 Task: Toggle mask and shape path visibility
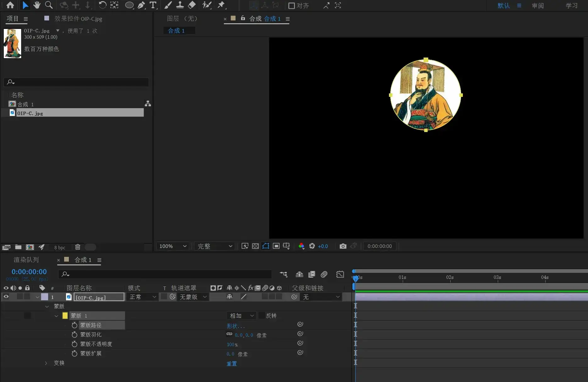266,246
